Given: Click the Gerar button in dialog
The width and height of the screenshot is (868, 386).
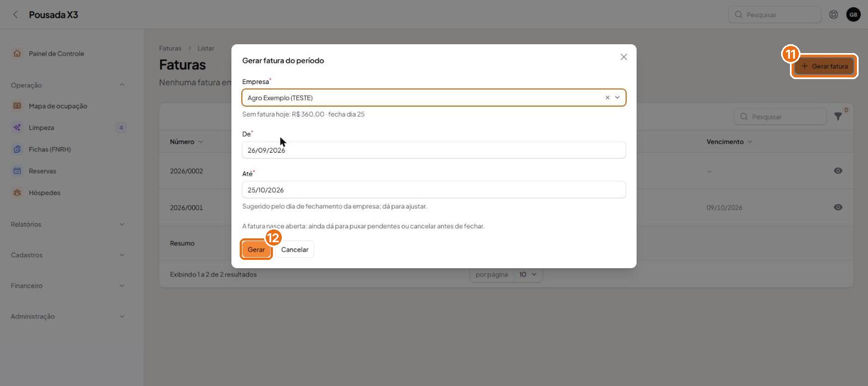Looking at the screenshot, I should point(256,249).
